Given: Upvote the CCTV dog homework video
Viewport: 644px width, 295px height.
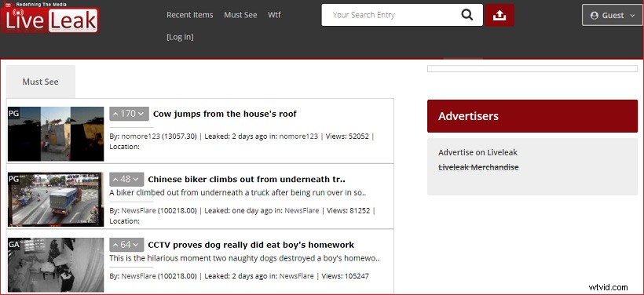Looking at the screenshot, I should click(115, 245).
